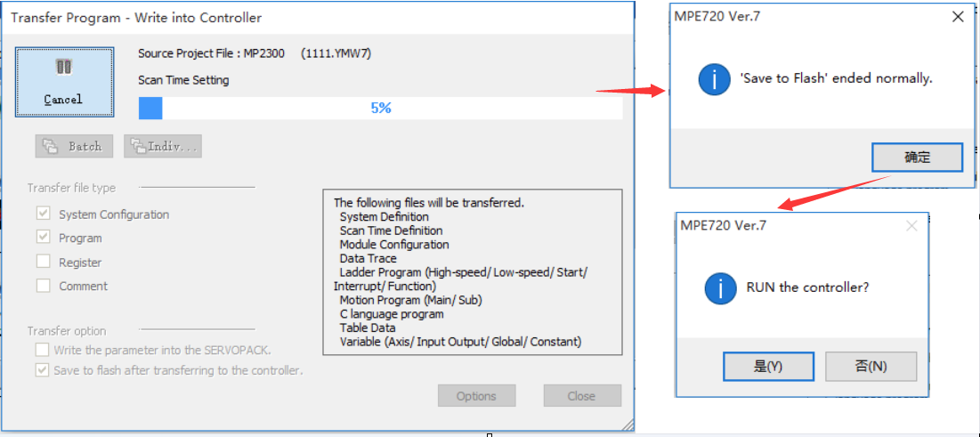Check 'Write the parameter into the SERVOPACK'

42,351
